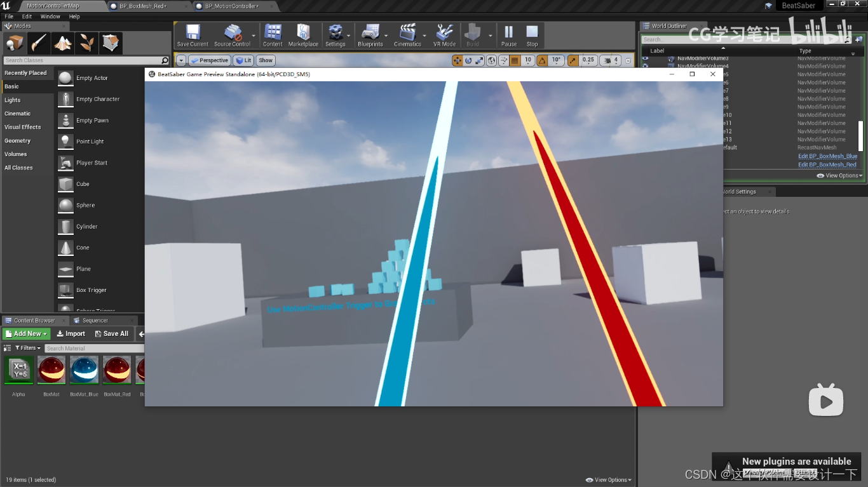The height and width of the screenshot is (487, 868).
Task: Expand the Source Control dropdown arrow
Action: [x=254, y=36]
